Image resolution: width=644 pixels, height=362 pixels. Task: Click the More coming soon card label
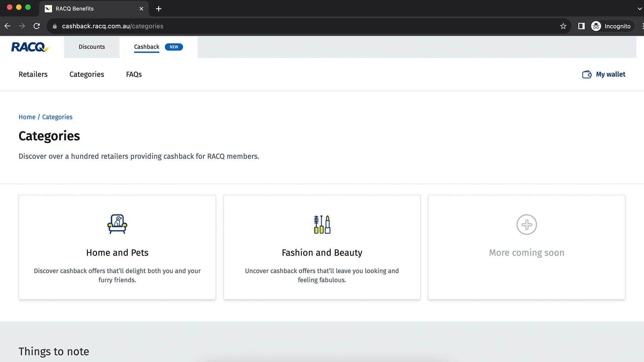click(527, 253)
